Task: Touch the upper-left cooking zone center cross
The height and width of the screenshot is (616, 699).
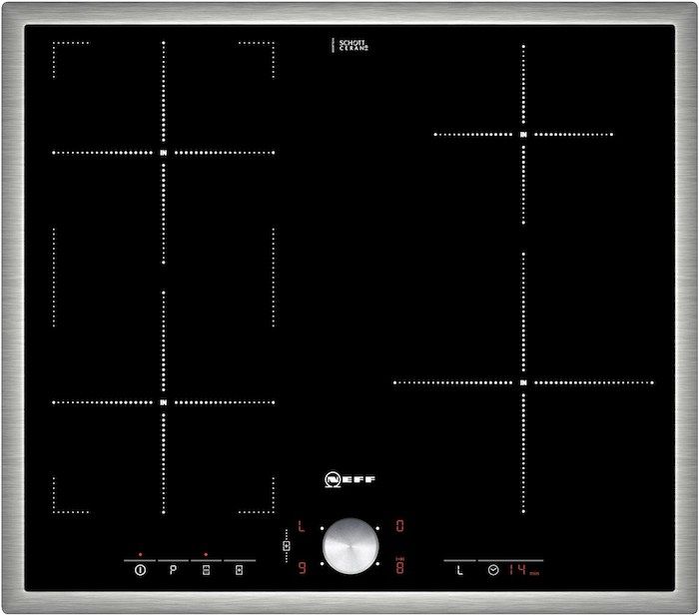Action: [164, 153]
